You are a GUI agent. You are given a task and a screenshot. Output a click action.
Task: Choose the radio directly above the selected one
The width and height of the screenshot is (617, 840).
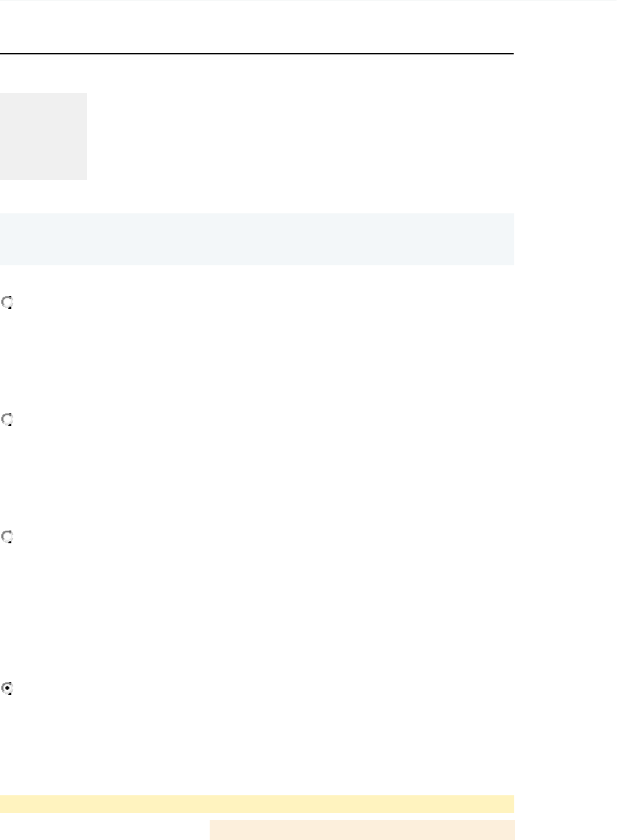7,537
